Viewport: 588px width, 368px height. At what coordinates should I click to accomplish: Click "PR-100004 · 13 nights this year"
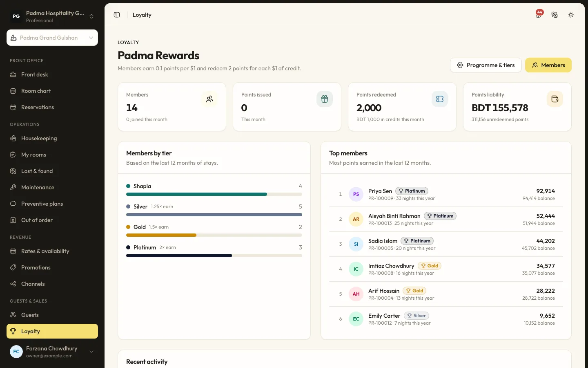tap(401, 298)
